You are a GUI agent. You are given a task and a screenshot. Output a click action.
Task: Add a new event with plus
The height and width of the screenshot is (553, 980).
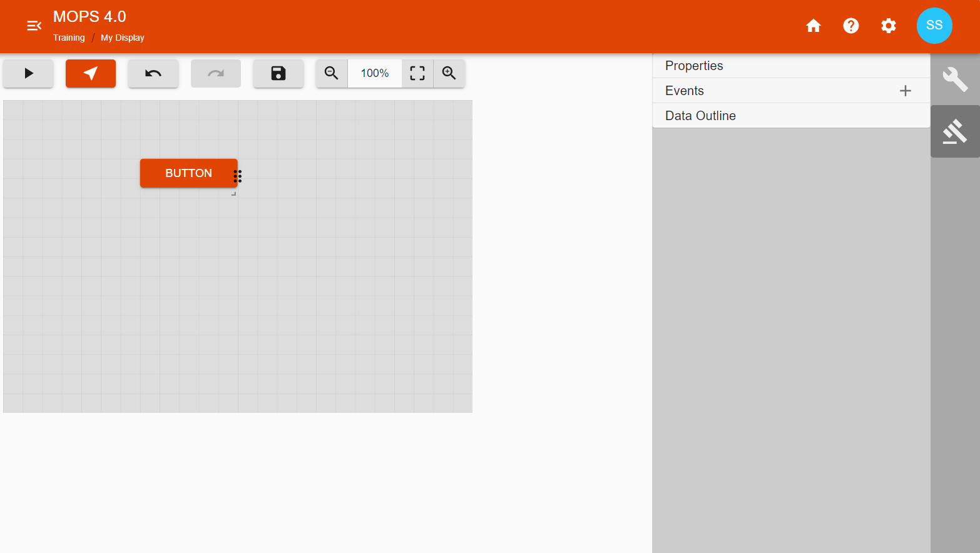[x=906, y=91]
